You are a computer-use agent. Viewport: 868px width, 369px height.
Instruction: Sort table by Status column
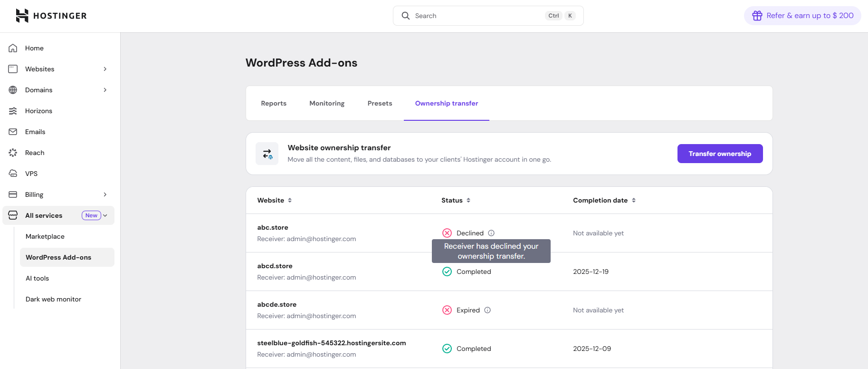click(468, 200)
